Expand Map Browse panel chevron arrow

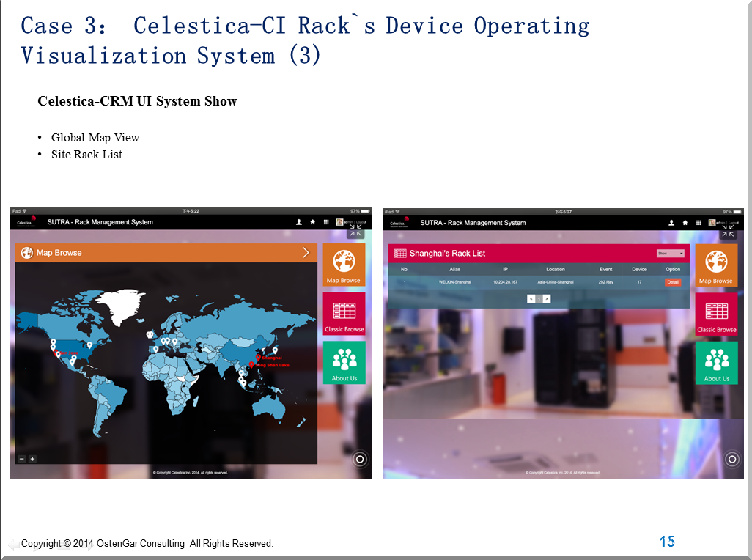point(306,253)
